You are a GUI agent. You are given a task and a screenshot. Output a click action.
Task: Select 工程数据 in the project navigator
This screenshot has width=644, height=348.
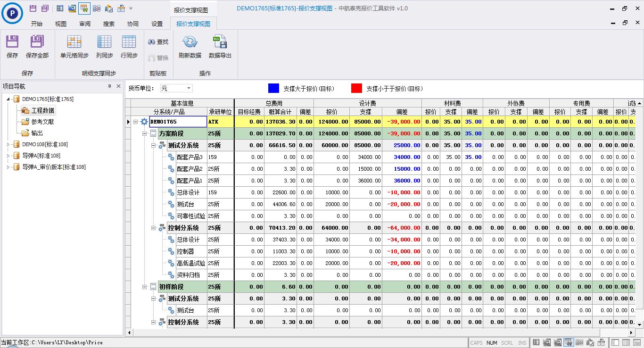42,110
